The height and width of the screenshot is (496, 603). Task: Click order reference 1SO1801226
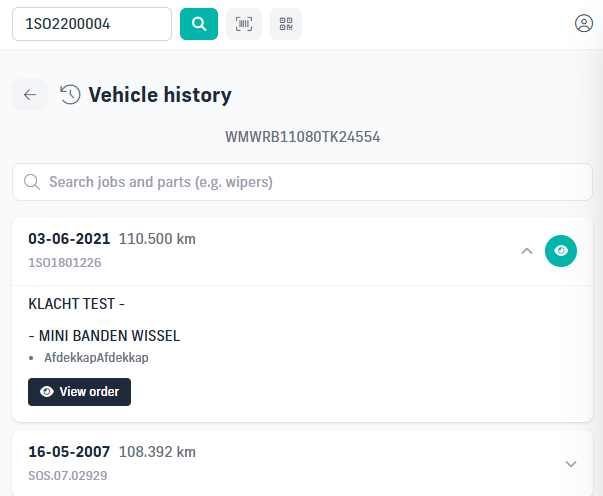(x=65, y=263)
